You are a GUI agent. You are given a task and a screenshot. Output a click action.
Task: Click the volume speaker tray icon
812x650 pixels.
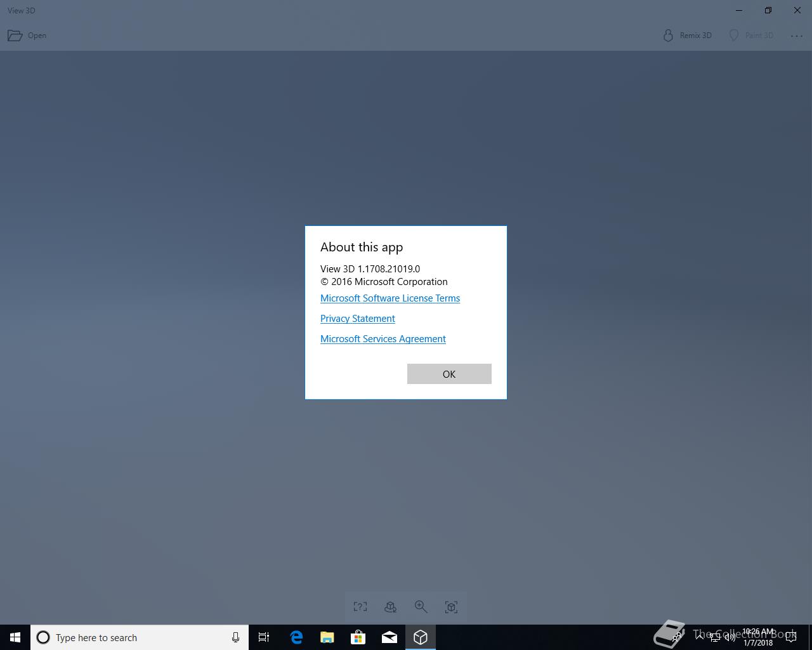pyautogui.click(x=730, y=637)
